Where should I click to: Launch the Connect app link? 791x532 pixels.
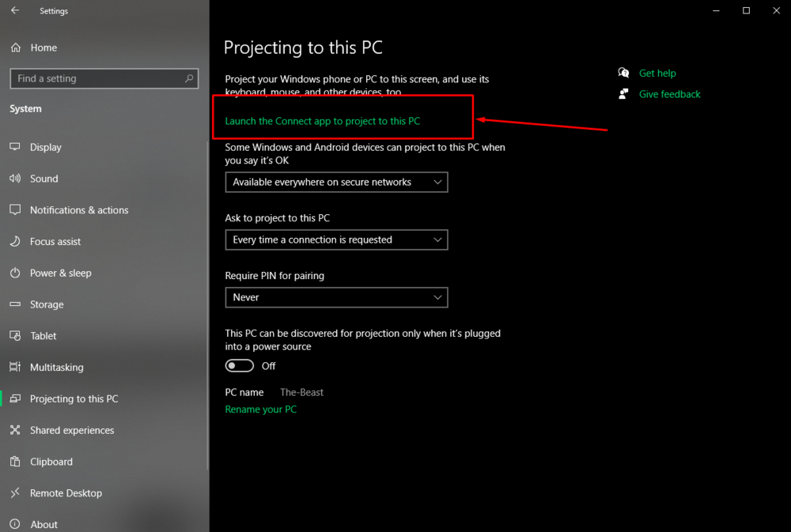(322, 121)
